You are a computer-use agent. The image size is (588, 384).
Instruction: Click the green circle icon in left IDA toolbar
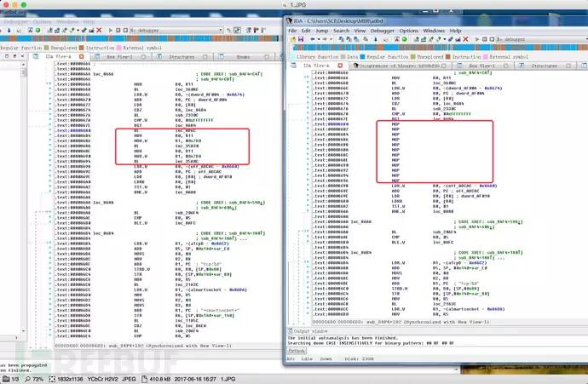click(37, 30)
